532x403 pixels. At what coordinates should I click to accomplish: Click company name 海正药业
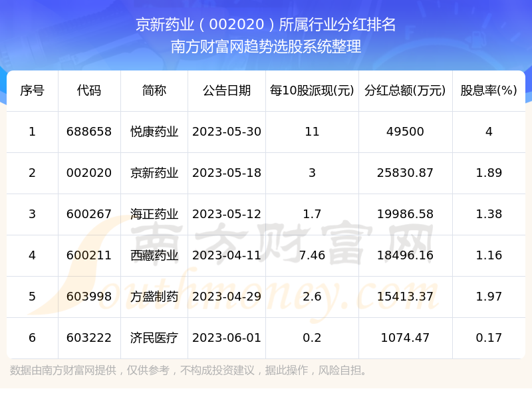154,214
